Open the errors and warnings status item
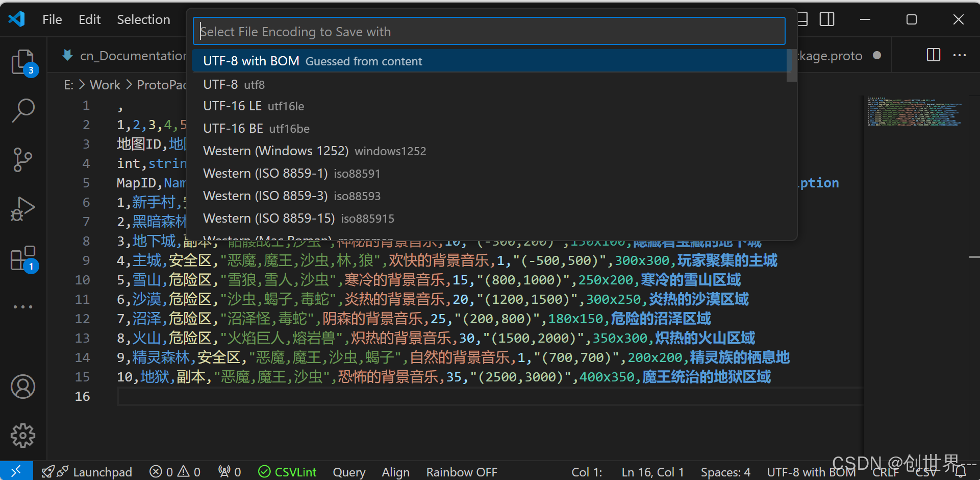Viewport: 980px width, 480px height. coord(175,472)
